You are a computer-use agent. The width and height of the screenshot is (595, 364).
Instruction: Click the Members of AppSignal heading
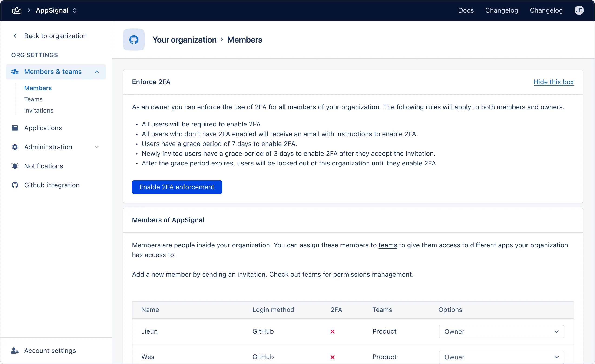point(168,220)
